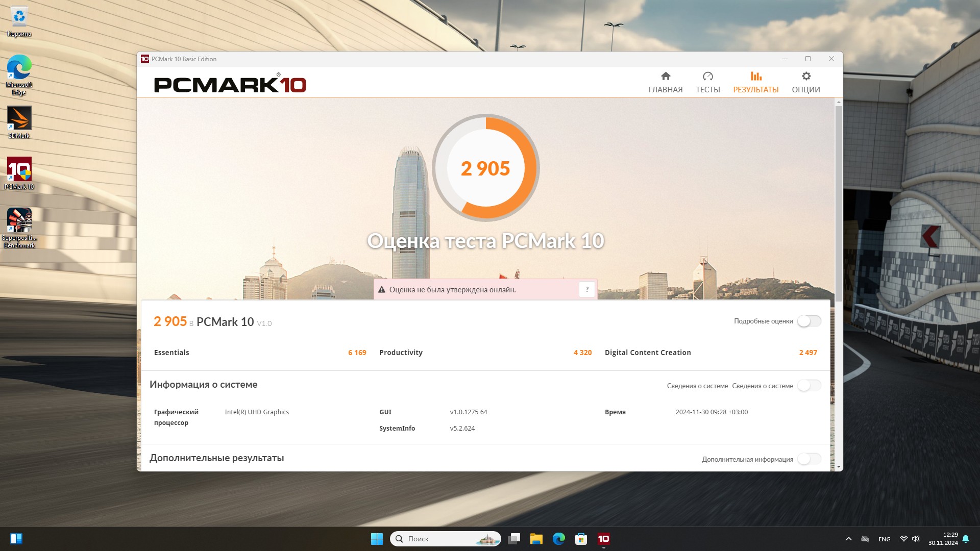Click the question mark help button
The width and height of the screenshot is (980, 551).
[587, 289]
